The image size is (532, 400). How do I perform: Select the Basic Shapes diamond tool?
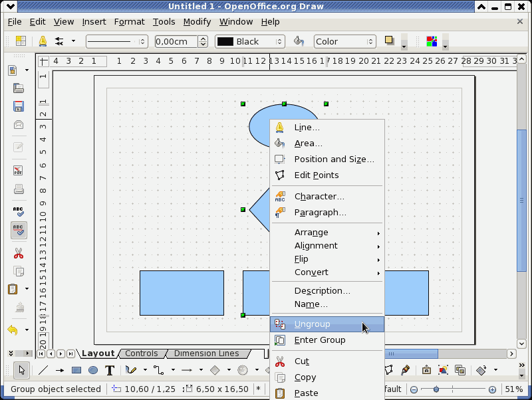pyautogui.click(x=215, y=370)
